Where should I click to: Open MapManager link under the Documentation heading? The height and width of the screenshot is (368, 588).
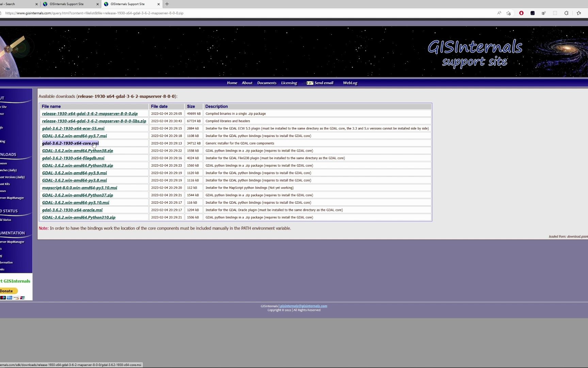click(x=12, y=242)
